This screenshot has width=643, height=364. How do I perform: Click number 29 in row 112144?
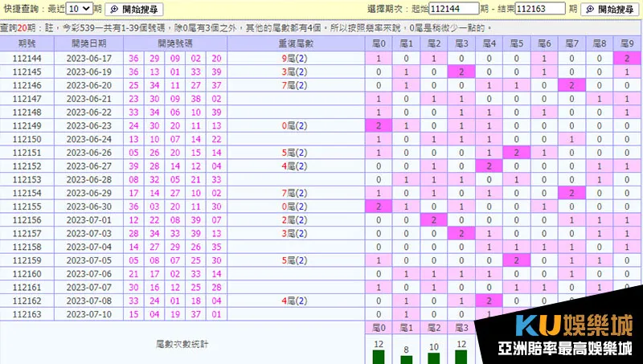(x=154, y=58)
